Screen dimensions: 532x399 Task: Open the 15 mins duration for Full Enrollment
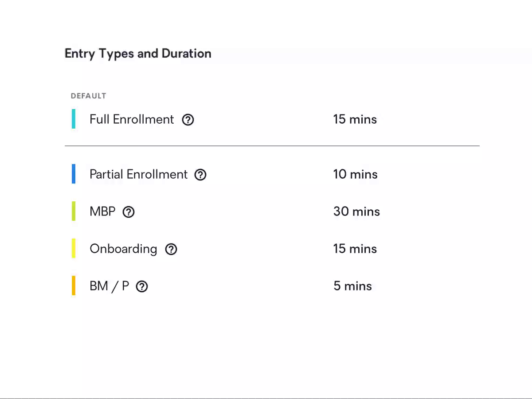[355, 119]
